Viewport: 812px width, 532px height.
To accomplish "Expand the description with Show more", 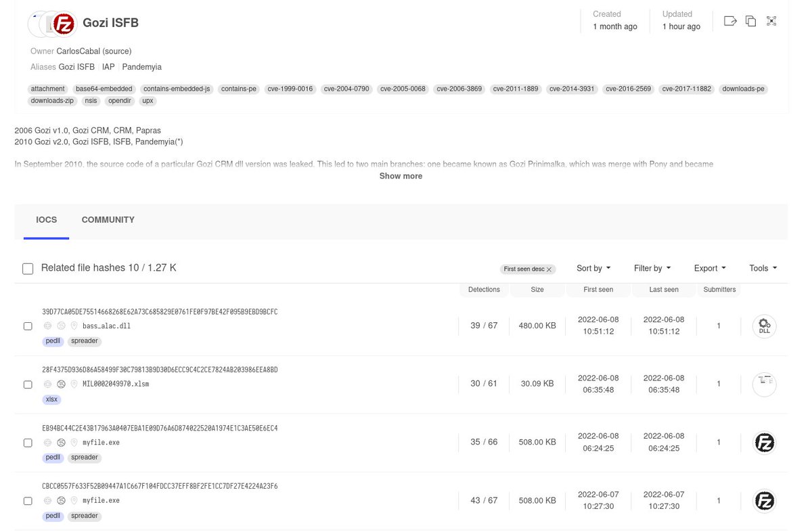I will pyautogui.click(x=401, y=176).
